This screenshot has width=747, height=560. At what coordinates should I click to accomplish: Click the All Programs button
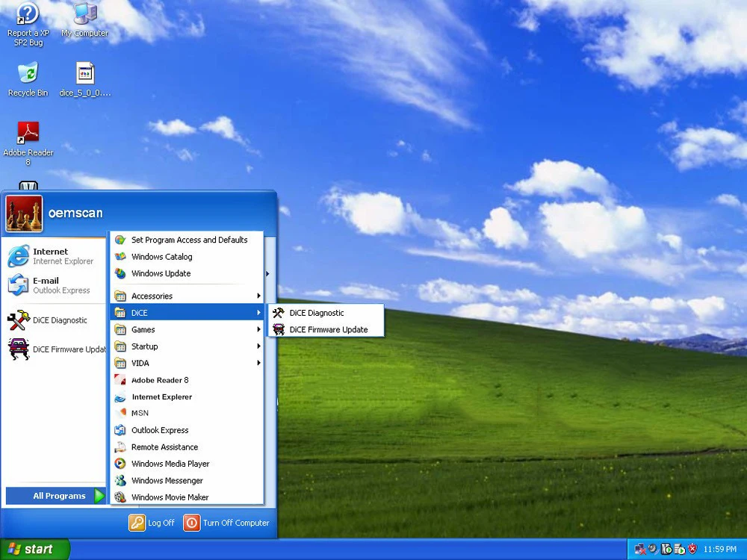56,496
